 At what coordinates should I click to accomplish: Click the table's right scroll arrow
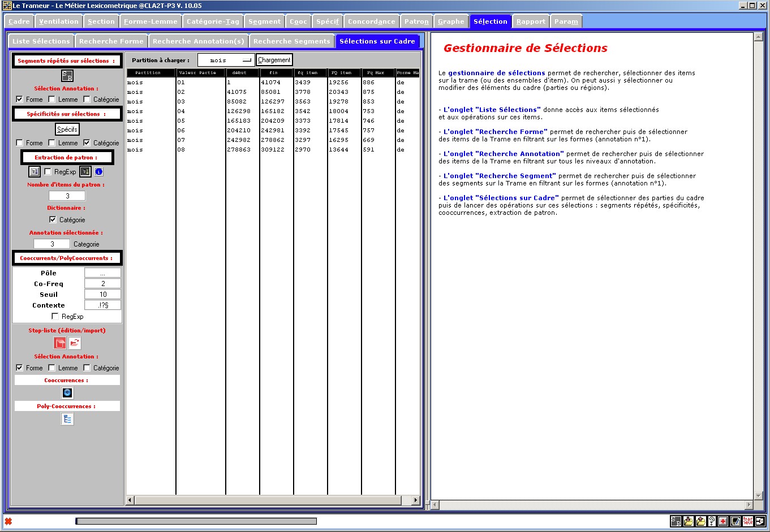coord(416,500)
